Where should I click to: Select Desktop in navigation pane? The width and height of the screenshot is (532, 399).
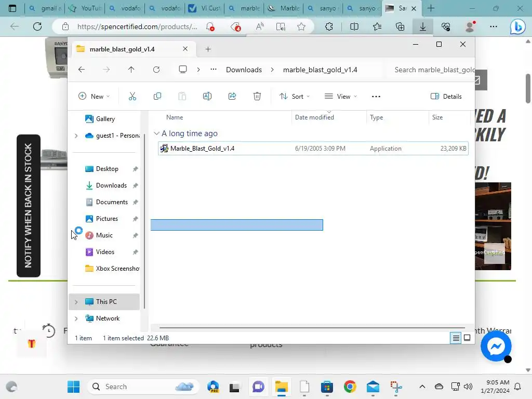[107, 169]
